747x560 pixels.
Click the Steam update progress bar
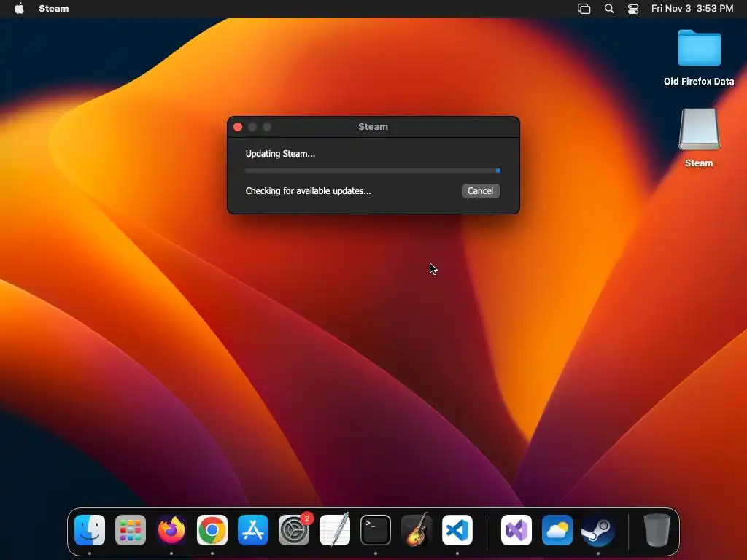(373, 171)
